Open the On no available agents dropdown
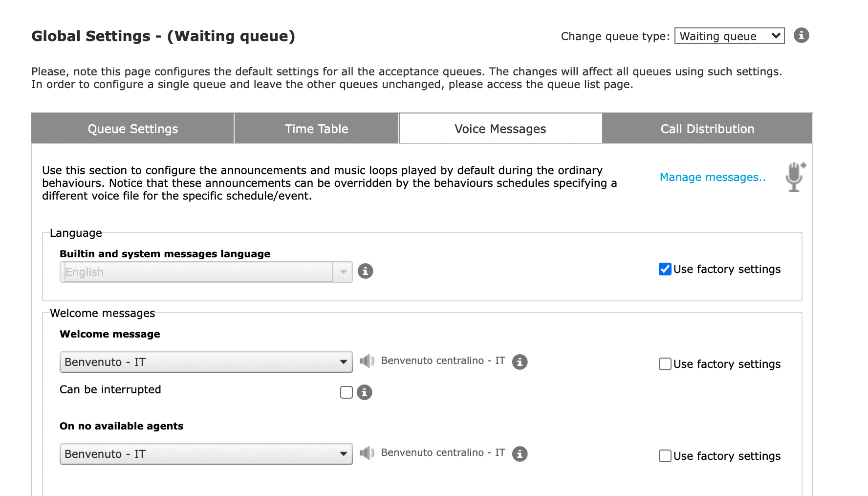Image resolution: width=868 pixels, height=496 pixels. (206, 454)
